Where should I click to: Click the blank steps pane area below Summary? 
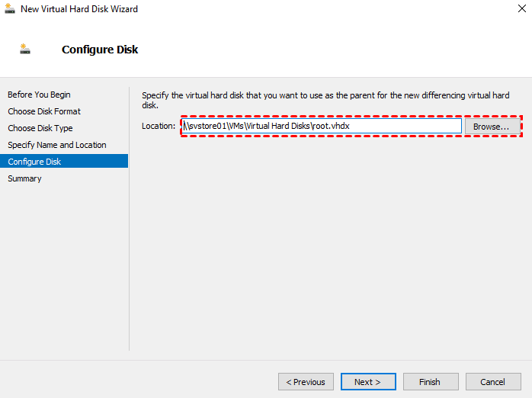click(x=64, y=267)
